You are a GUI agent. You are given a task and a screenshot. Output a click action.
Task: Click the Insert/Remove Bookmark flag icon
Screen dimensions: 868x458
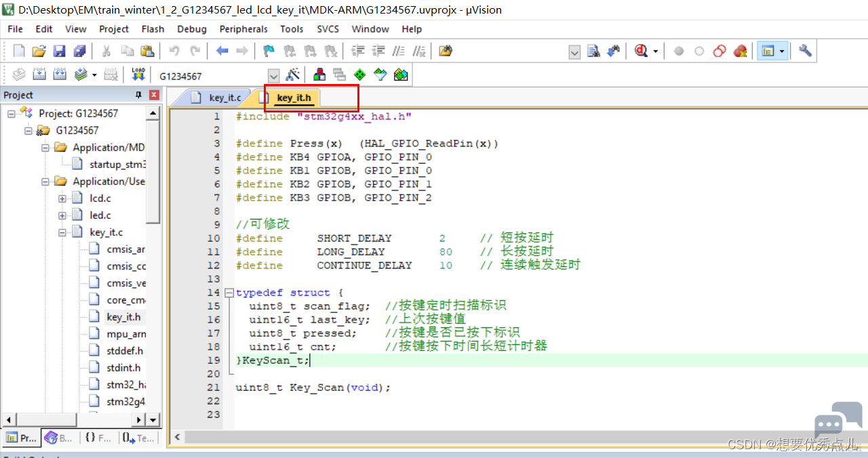click(269, 51)
